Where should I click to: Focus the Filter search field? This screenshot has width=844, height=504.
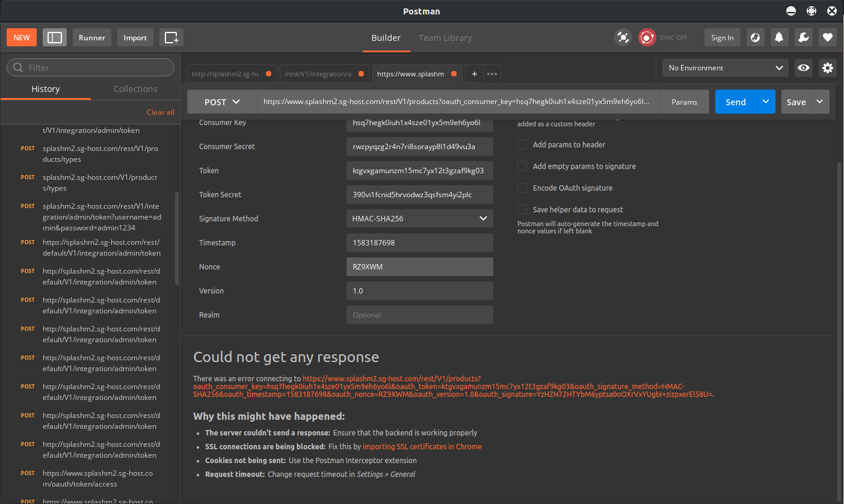(90, 67)
